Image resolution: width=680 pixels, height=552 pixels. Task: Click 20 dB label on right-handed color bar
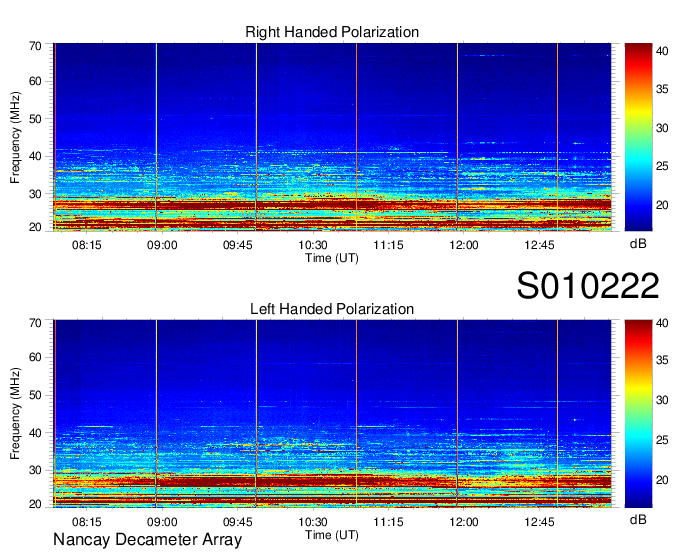pos(662,205)
